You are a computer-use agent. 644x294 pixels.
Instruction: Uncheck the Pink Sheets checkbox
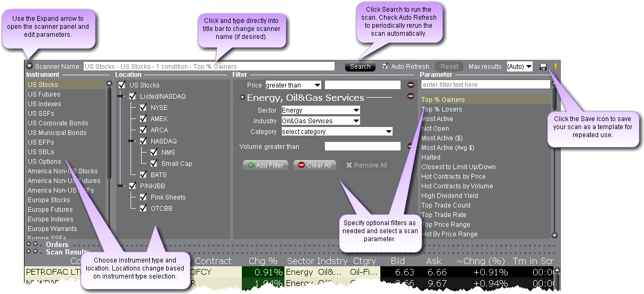click(143, 197)
